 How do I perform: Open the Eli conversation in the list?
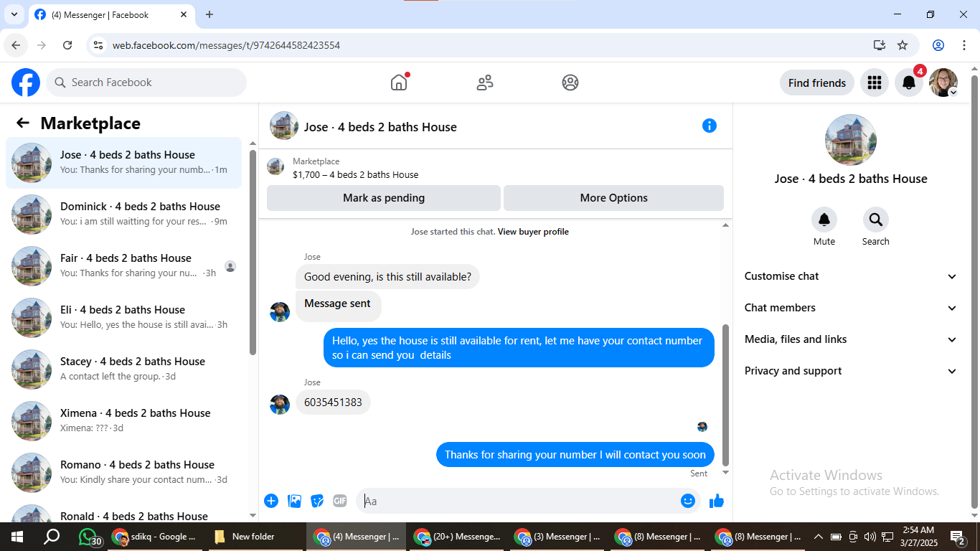(x=124, y=318)
